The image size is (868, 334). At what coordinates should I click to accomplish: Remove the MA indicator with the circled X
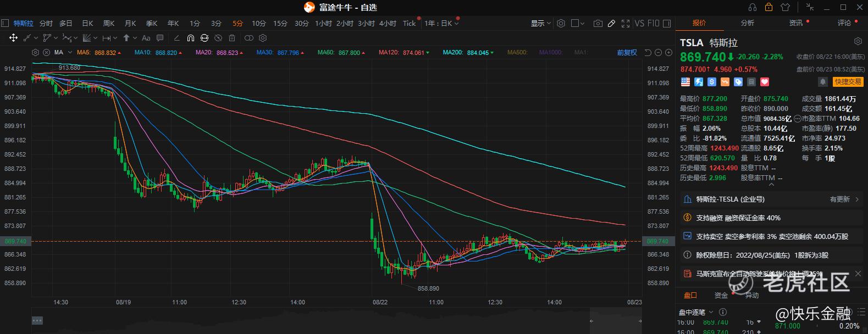(45, 53)
